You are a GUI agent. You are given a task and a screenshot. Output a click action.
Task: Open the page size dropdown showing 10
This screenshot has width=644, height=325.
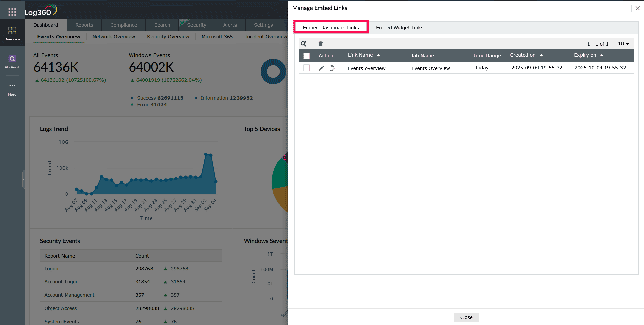point(623,44)
